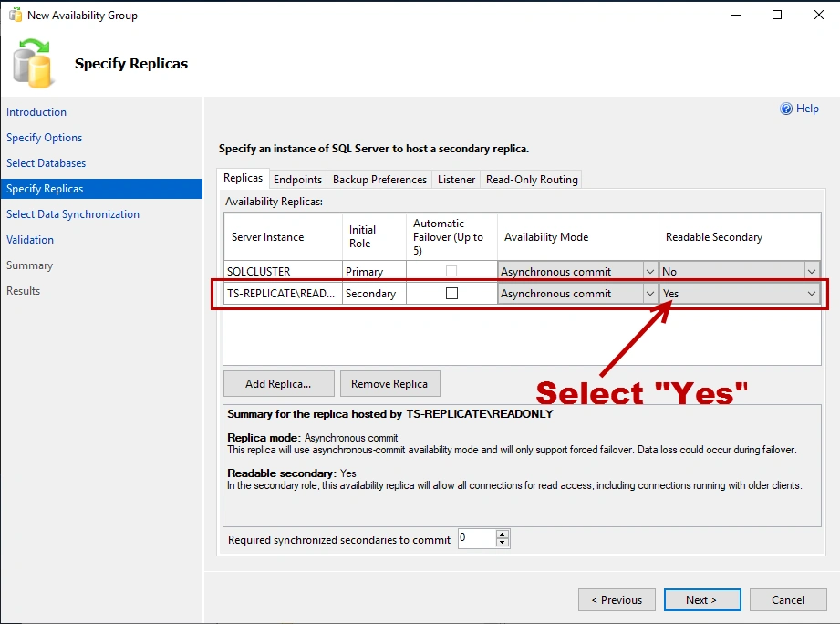The height and width of the screenshot is (624, 840).
Task: Increase required synchronized secondaries spinner
Action: click(502, 535)
